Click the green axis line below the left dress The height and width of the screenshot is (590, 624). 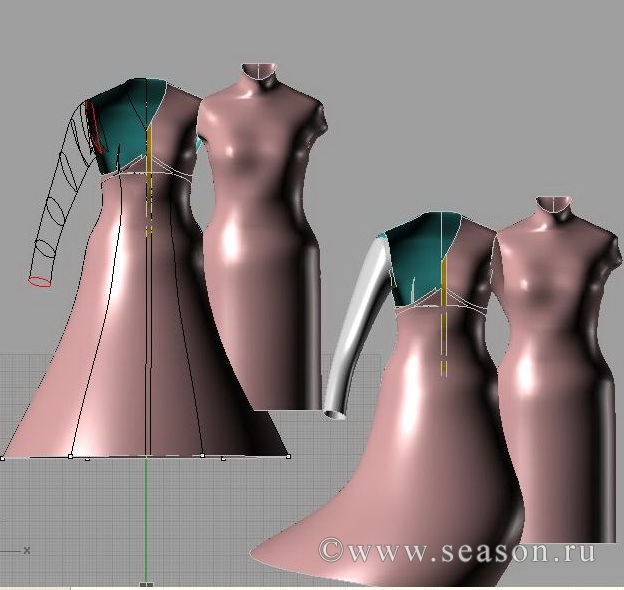tap(146, 521)
